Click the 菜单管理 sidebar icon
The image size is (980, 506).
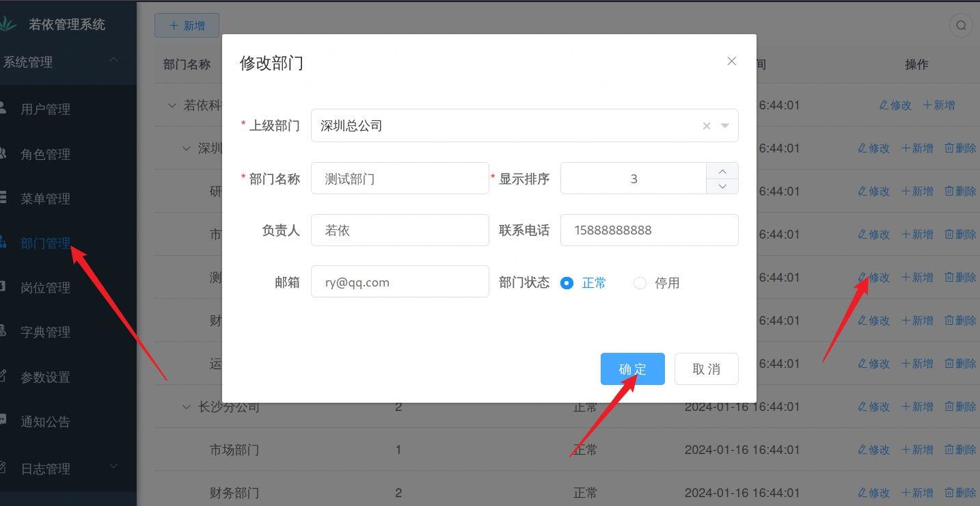pyautogui.click(x=3, y=198)
